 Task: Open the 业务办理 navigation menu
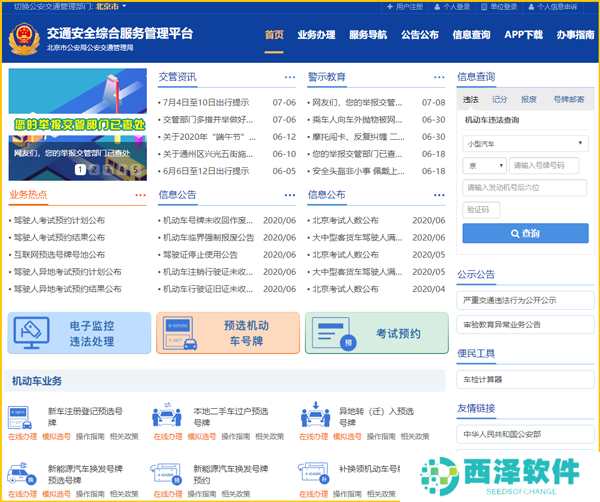[x=316, y=35]
